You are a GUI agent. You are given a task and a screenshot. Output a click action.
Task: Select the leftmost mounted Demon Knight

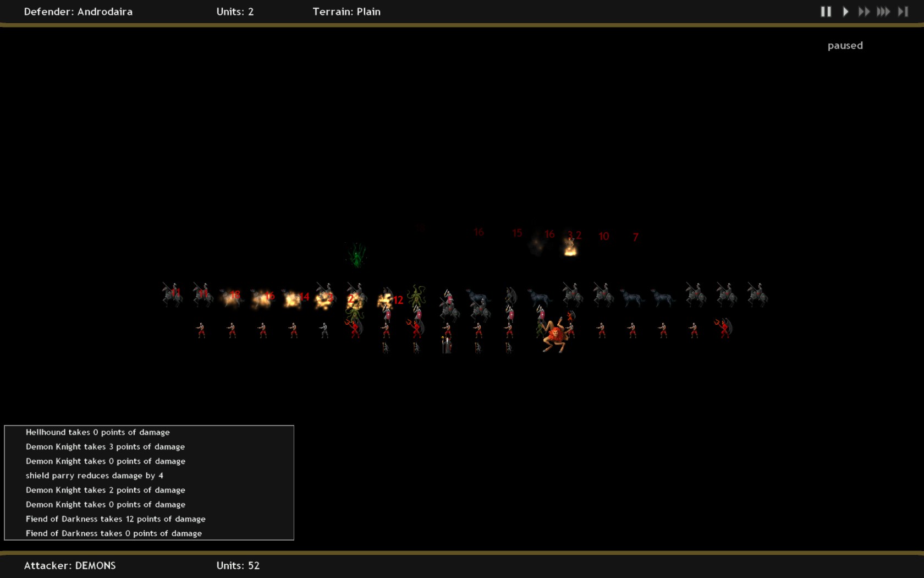click(172, 295)
